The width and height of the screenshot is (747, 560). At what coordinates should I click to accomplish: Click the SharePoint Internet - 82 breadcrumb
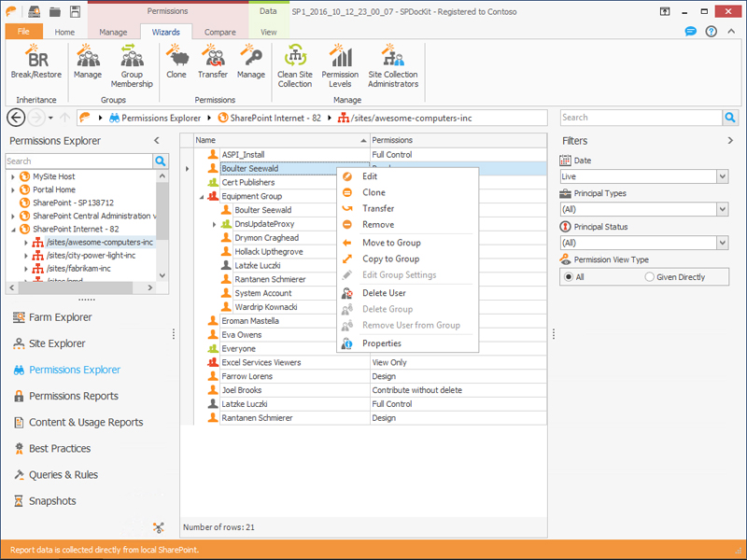click(270, 118)
